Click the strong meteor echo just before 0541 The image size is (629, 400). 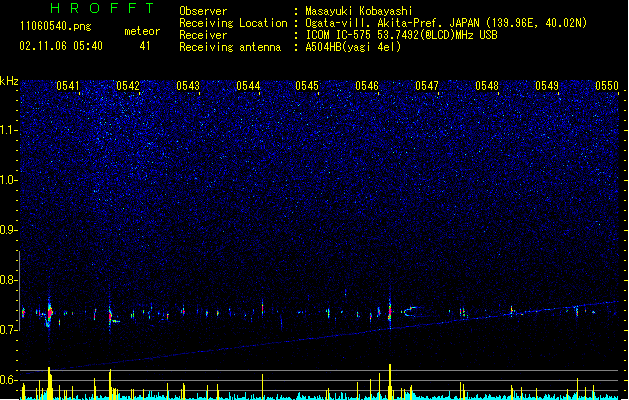pyautogui.click(x=49, y=312)
